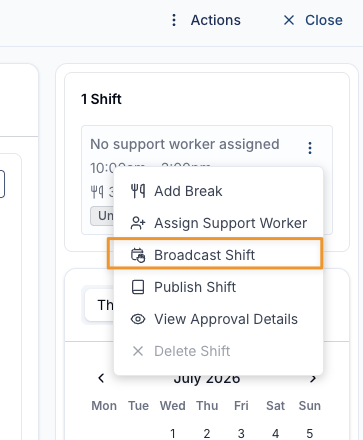
Task: Close the panel using the Close button
Action: [313, 20]
